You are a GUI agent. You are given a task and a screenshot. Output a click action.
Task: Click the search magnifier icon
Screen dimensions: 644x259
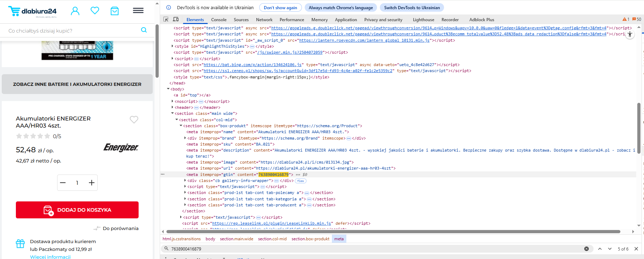pyautogui.click(x=144, y=30)
